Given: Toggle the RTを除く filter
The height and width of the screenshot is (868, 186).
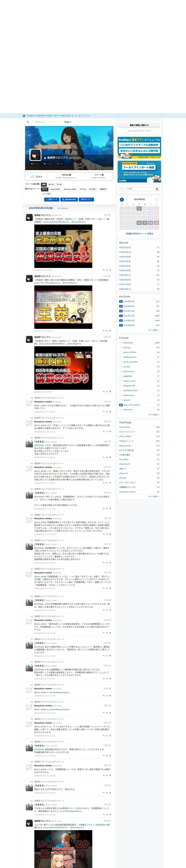Looking at the screenshot, I should tap(93, 189).
